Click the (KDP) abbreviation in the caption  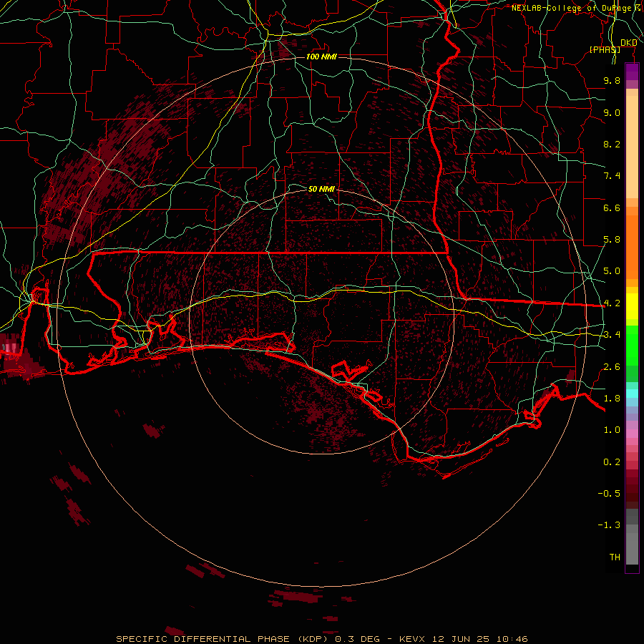311,639
